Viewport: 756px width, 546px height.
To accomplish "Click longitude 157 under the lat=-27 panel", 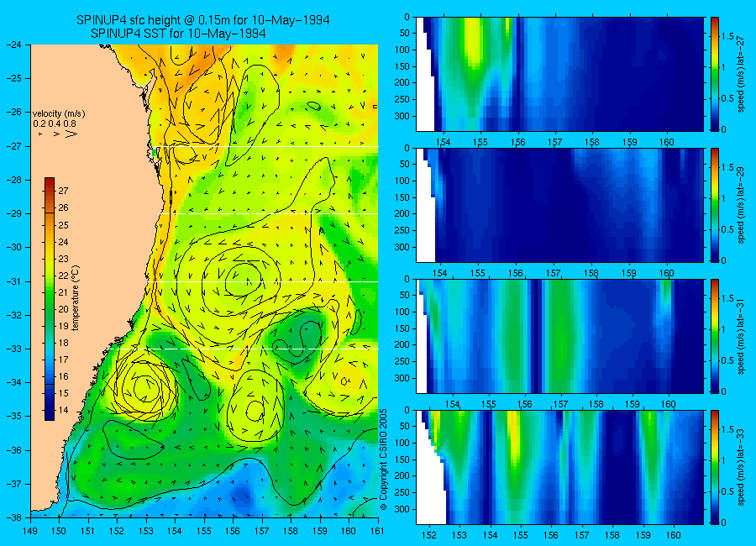I will (555, 142).
